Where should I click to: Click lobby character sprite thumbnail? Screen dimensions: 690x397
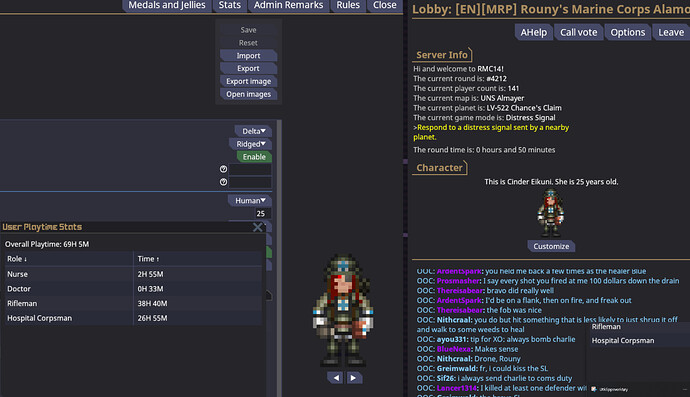pos(551,213)
